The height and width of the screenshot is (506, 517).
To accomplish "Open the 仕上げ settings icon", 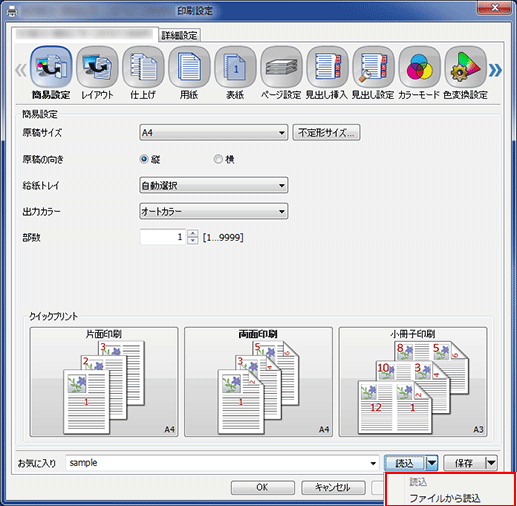I will 143,67.
